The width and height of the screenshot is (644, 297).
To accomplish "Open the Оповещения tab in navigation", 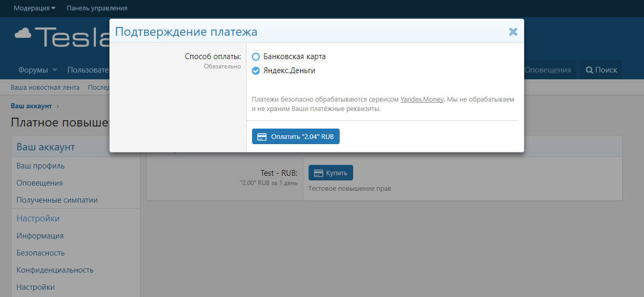I will [548, 70].
